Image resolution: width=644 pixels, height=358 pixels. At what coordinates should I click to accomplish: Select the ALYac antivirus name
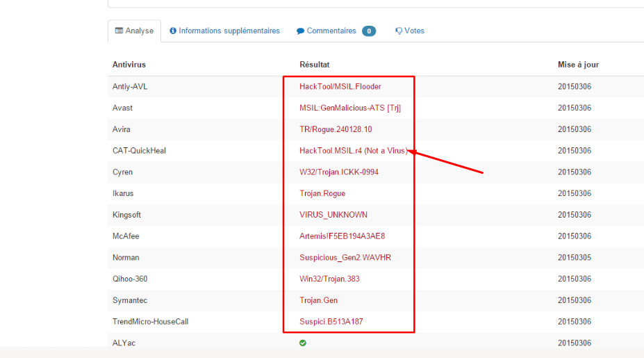click(124, 343)
